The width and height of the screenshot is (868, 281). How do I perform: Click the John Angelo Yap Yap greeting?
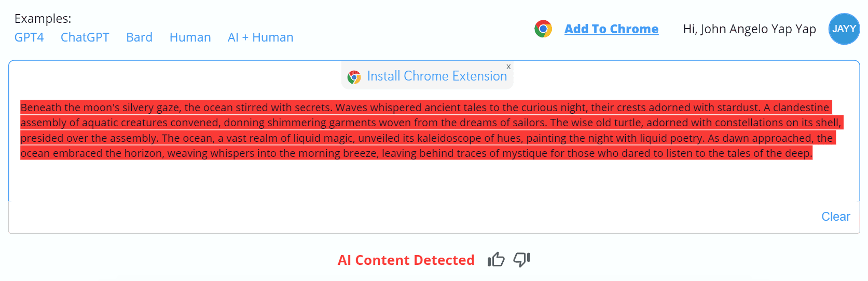coord(749,29)
